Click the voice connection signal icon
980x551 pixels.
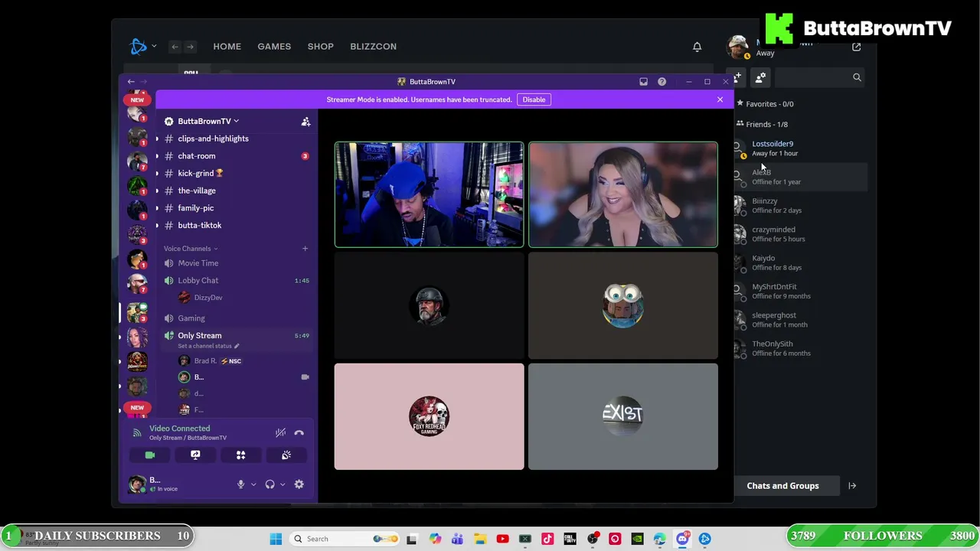[x=137, y=433]
